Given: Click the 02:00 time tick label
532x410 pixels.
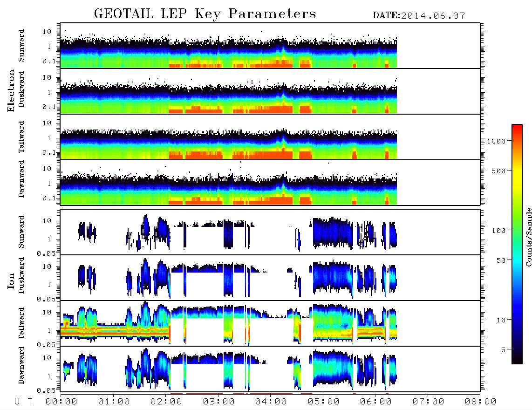Looking at the screenshot, I should coord(166,402).
